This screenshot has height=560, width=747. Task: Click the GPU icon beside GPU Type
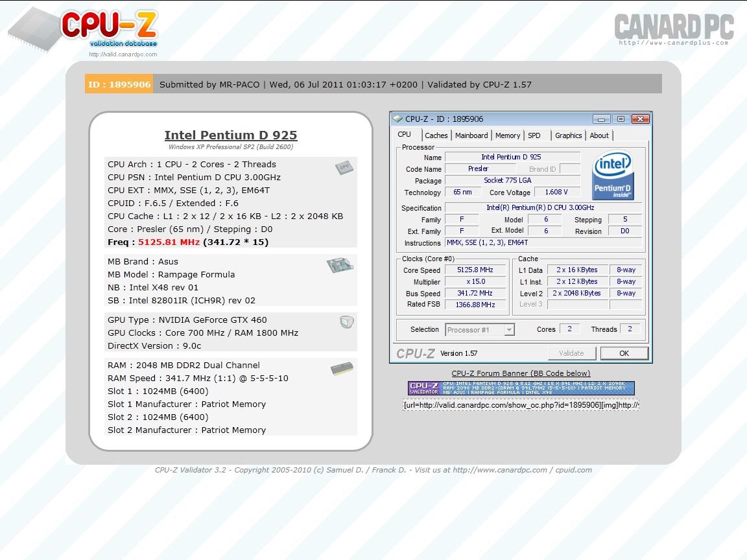(346, 322)
